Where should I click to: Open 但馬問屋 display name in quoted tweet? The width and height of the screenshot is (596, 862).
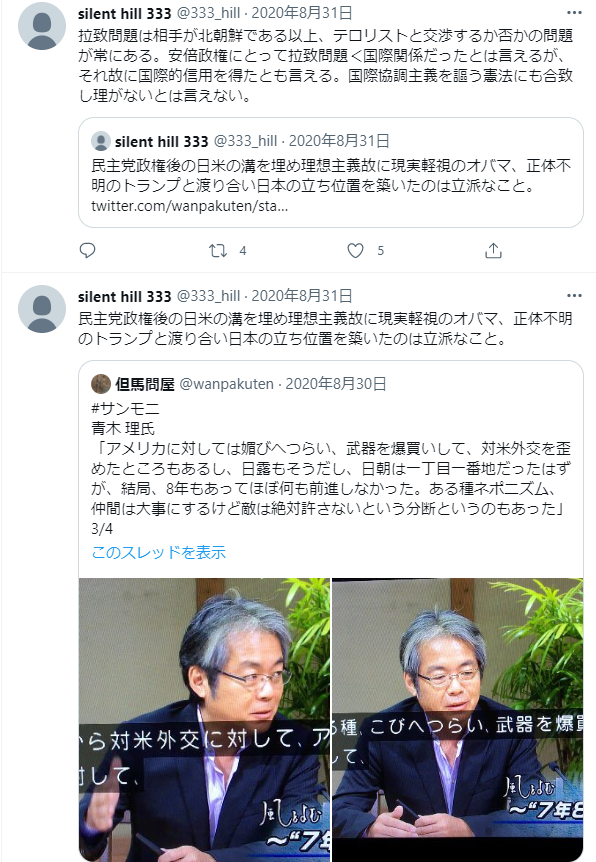[x=145, y=384]
